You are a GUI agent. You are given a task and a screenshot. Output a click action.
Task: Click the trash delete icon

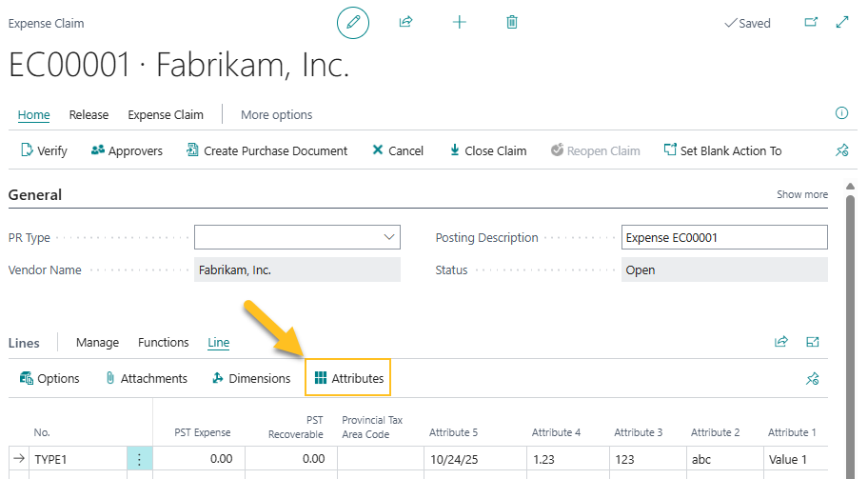[512, 22]
